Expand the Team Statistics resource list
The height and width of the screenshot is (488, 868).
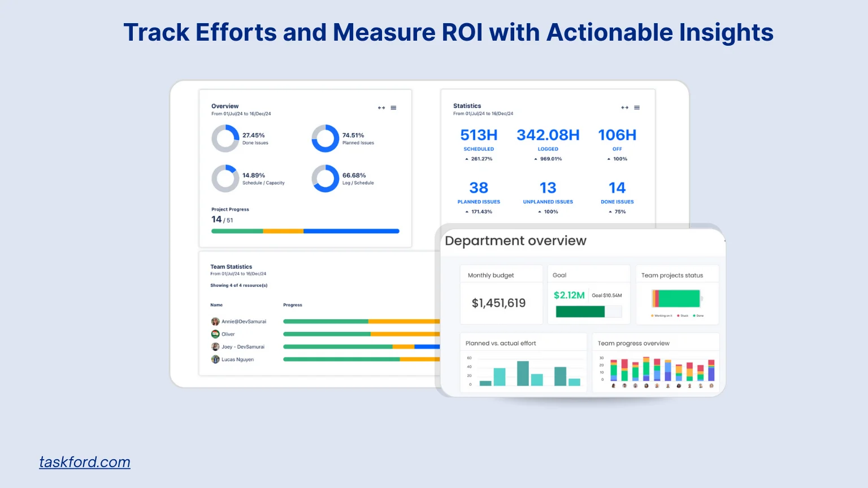[238, 285]
